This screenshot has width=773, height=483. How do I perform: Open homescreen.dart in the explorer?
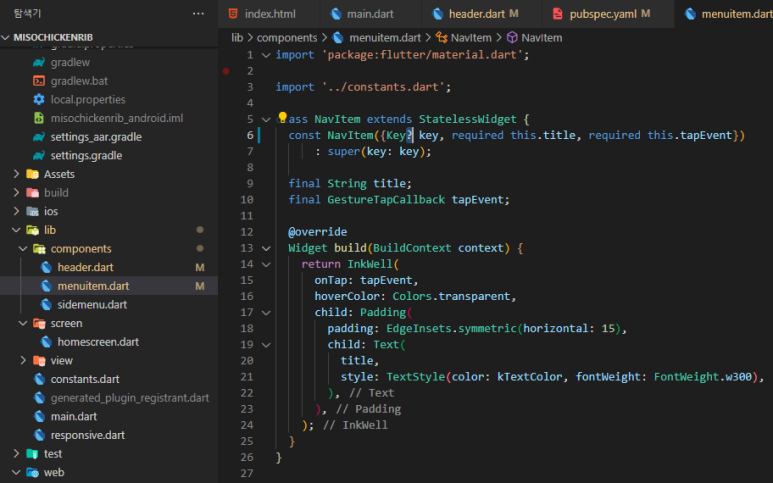tap(98, 342)
